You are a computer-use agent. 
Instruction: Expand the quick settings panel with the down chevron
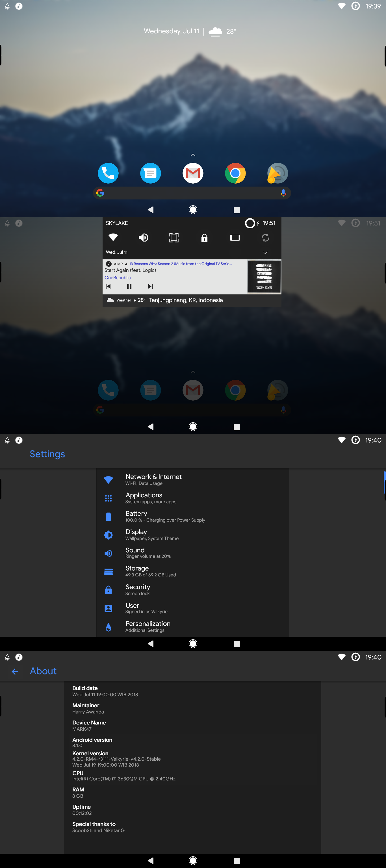[x=265, y=253]
